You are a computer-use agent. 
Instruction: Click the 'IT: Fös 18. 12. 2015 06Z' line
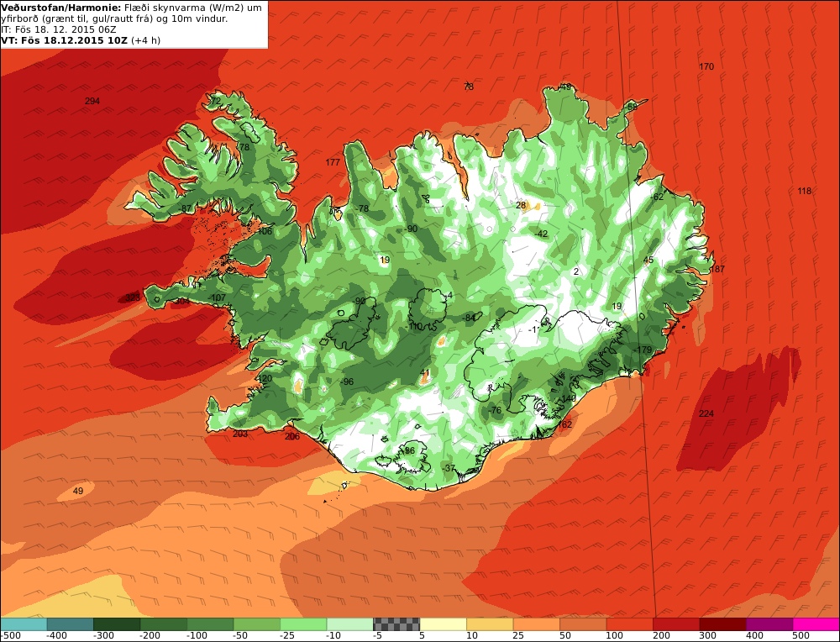(59, 29)
